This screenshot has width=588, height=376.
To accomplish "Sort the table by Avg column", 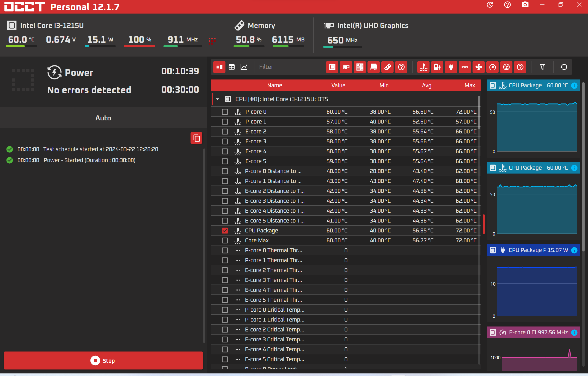I will [x=426, y=85].
